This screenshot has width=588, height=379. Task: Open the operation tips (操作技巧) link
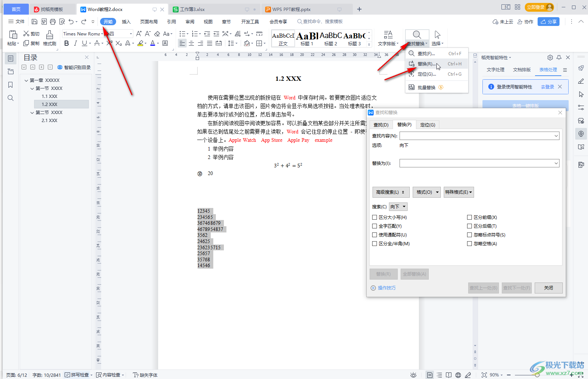[x=386, y=288]
